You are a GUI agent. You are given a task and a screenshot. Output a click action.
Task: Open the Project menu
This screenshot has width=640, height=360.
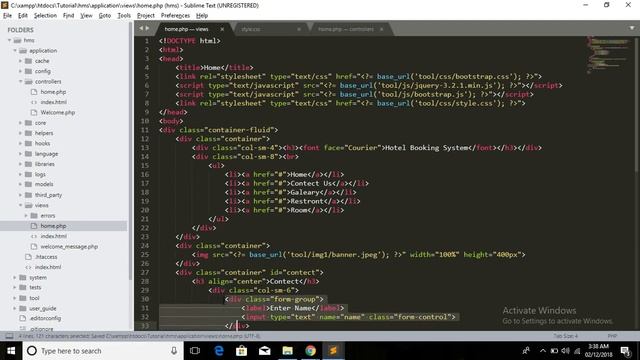[x=146, y=16]
